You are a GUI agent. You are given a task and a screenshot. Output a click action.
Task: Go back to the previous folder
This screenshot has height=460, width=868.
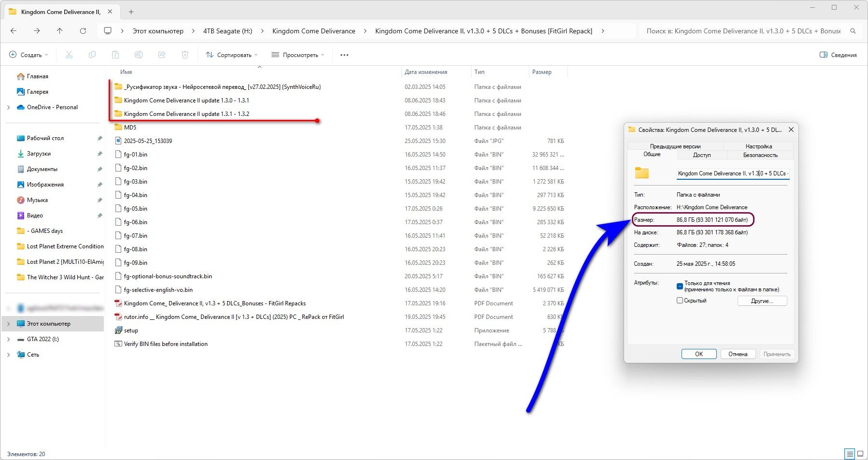click(x=14, y=31)
